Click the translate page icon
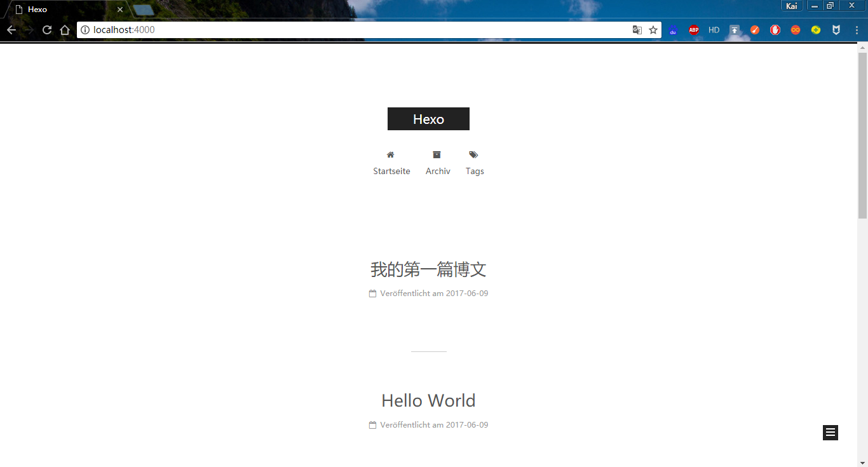This screenshot has height=467, width=868. pyautogui.click(x=637, y=30)
